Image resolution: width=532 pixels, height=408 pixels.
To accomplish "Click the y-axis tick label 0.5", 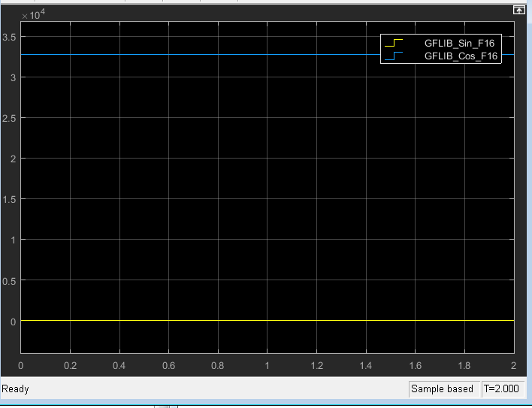I will point(9,281).
